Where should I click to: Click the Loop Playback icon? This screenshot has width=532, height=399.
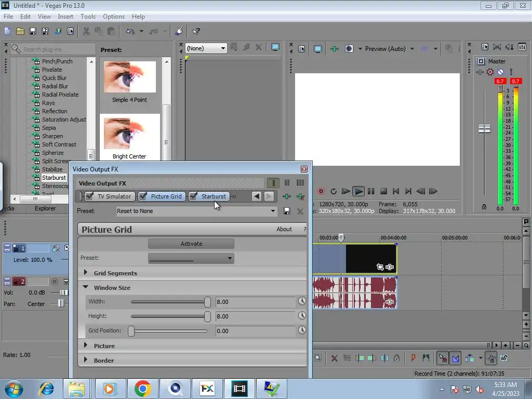[334, 191]
